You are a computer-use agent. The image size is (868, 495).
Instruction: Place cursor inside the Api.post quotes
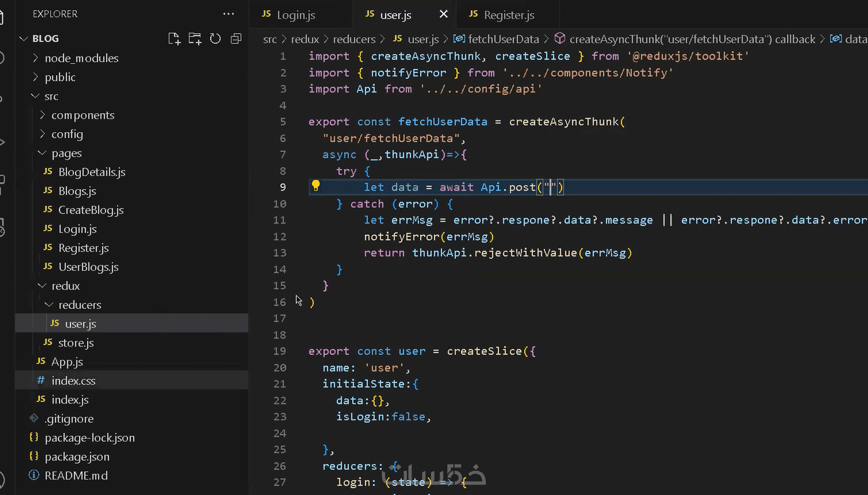(x=550, y=187)
